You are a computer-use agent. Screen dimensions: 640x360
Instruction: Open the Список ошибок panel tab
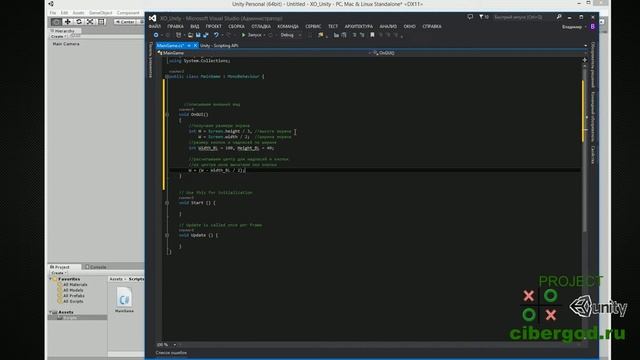[171, 353]
